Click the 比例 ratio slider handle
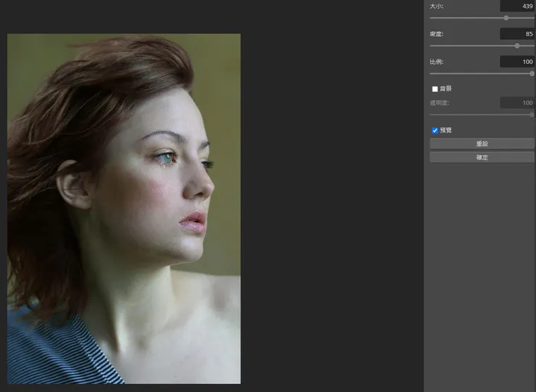The height and width of the screenshot is (392, 536). [532, 73]
